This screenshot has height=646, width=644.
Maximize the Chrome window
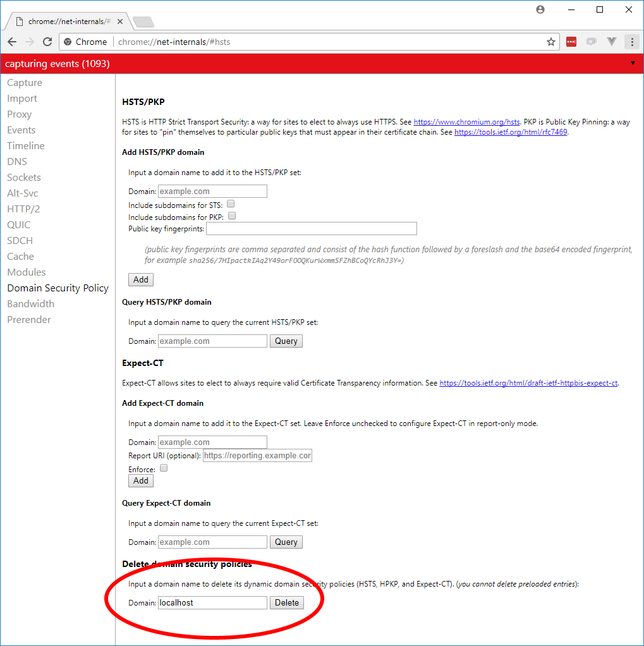pyautogui.click(x=600, y=9)
